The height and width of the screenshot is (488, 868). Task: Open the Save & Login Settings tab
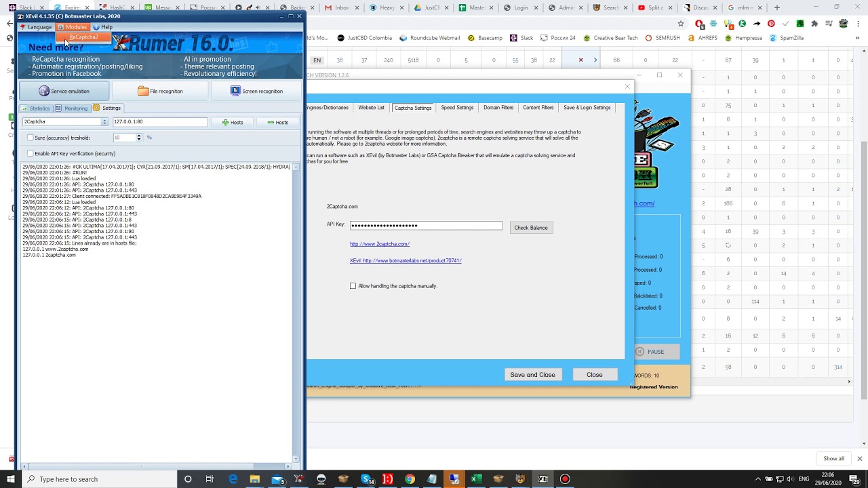[x=587, y=108]
